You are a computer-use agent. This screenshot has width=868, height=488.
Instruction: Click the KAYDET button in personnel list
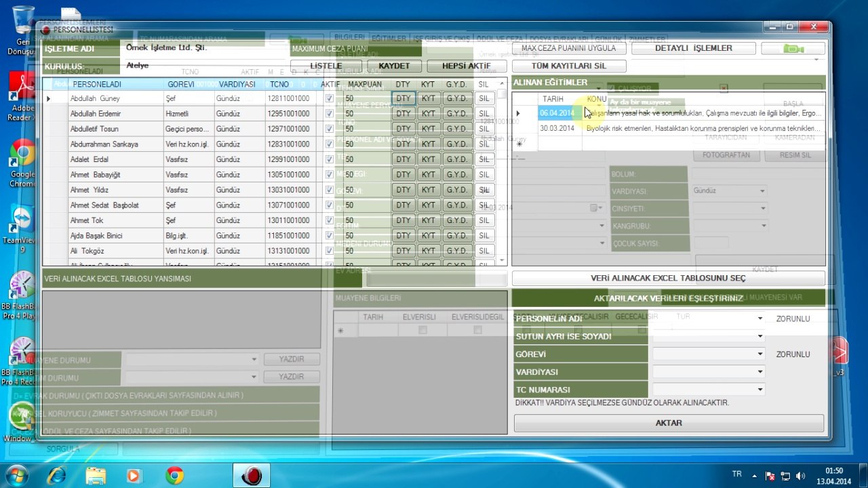[395, 66]
